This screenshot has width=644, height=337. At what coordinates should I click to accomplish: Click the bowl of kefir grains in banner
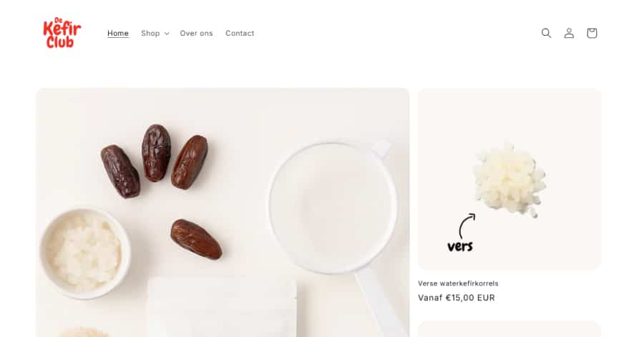pyautogui.click(x=85, y=253)
